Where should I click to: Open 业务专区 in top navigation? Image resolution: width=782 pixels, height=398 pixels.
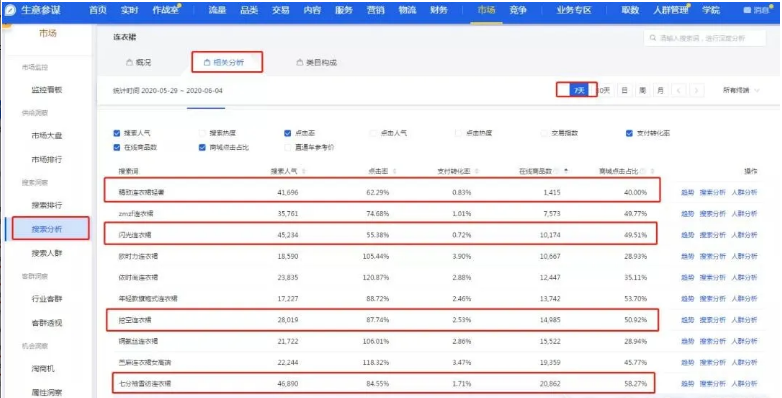574,10
